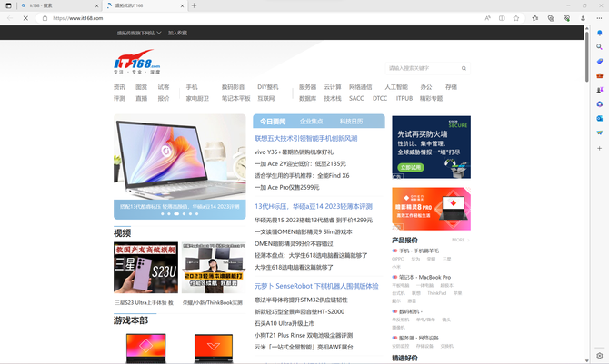Open the sidebar Outlook icon

click(x=600, y=118)
